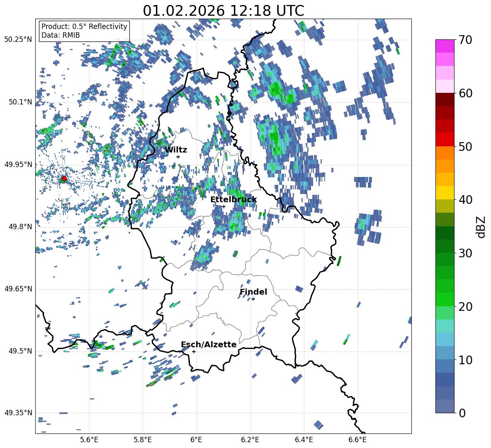
Task: Click the colorbar tick label 60
Action: pyautogui.click(x=465, y=93)
